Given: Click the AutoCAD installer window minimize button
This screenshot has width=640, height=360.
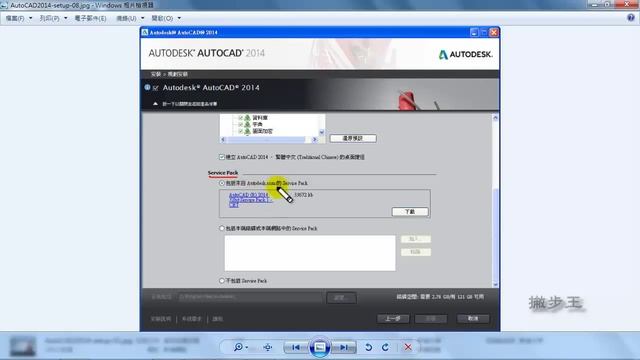Looking at the screenshot, I should point(474,32).
